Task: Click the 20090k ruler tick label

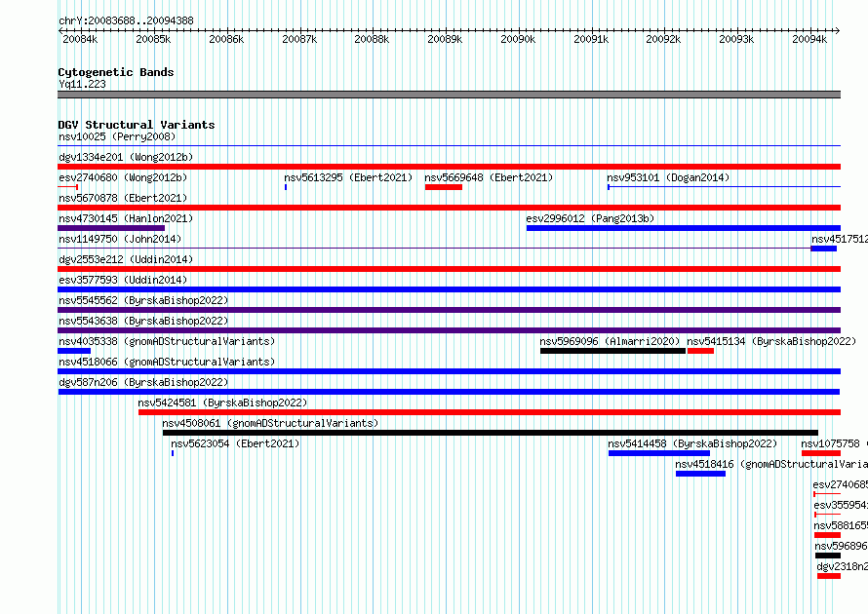Action: pos(518,39)
